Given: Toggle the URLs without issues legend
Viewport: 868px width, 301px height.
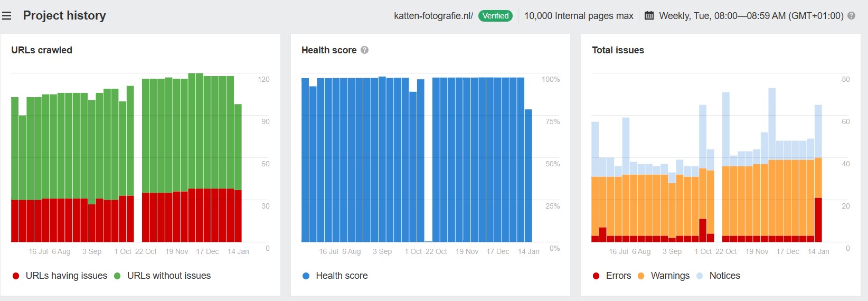Looking at the screenshot, I should (x=163, y=276).
